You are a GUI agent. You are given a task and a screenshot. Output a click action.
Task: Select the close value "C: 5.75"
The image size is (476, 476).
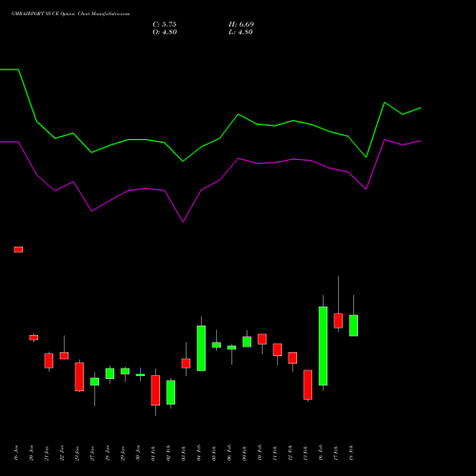pos(165,25)
